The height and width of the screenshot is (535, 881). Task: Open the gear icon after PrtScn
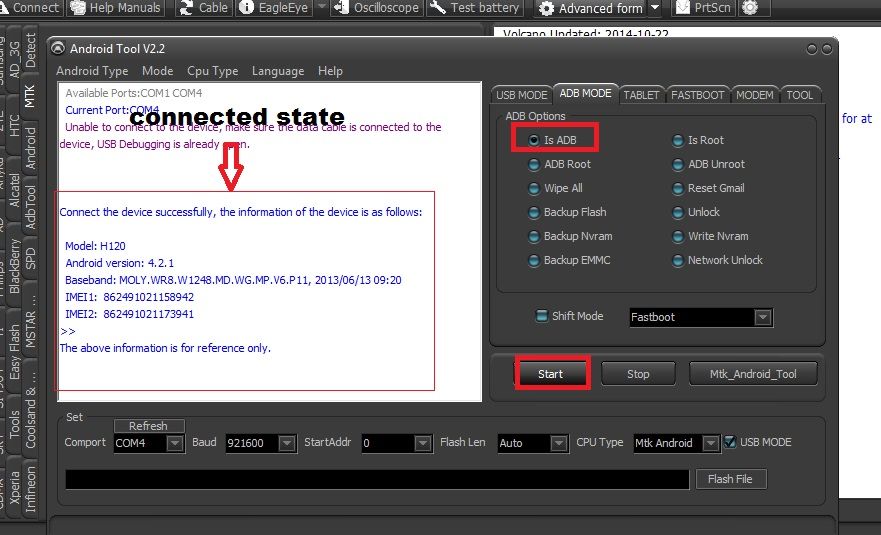pos(751,8)
